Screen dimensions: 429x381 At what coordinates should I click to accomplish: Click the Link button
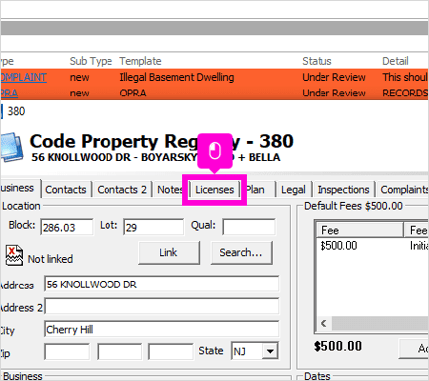click(x=169, y=253)
